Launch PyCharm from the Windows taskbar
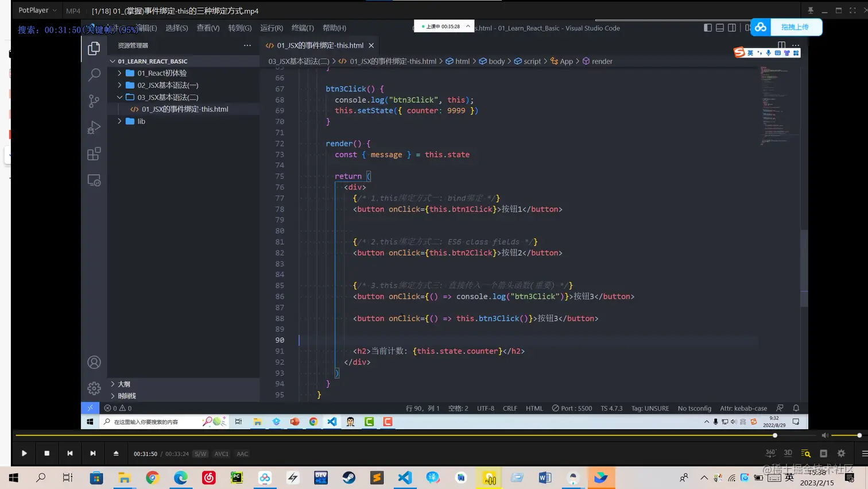Image resolution: width=868 pixels, height=489 pixels. [x=237, y=478]
